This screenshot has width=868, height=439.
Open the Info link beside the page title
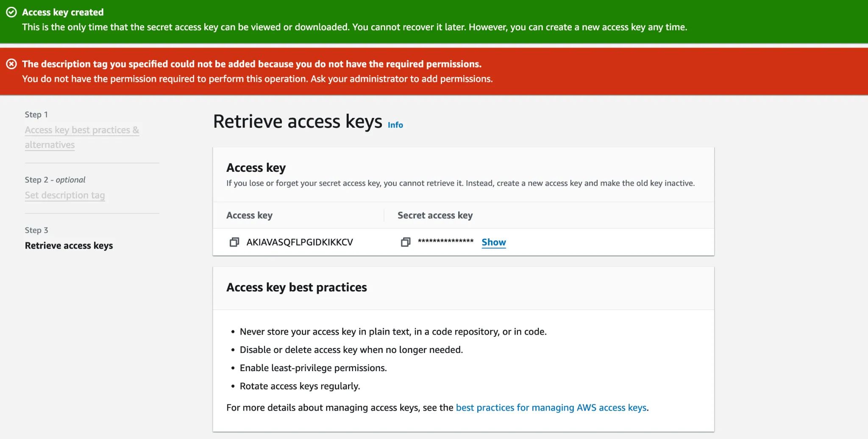point(395,125)
